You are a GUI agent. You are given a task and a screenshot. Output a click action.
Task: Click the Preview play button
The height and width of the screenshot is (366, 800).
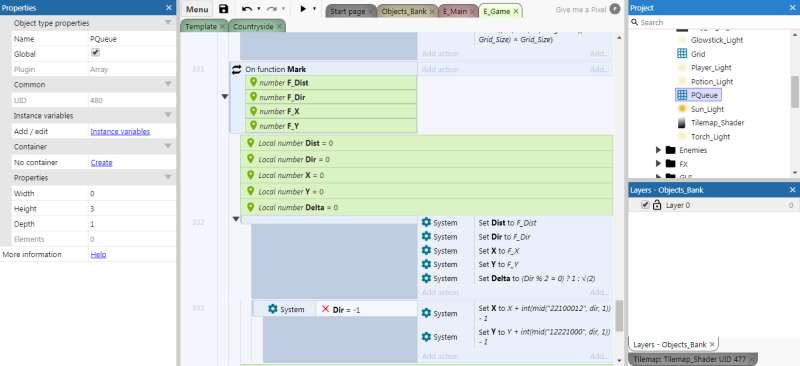click(x=303, y=9)
